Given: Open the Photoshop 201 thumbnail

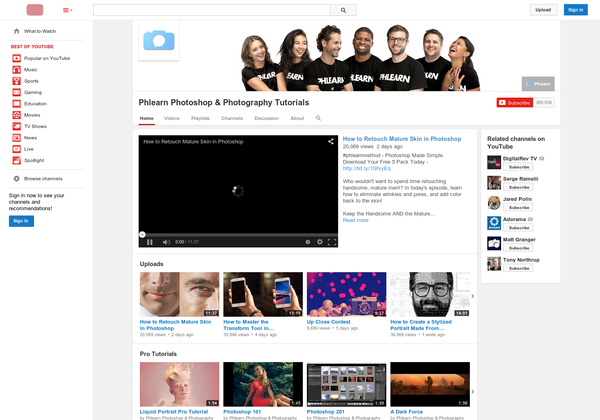Looking at the screenshot, I should [346, 384].
